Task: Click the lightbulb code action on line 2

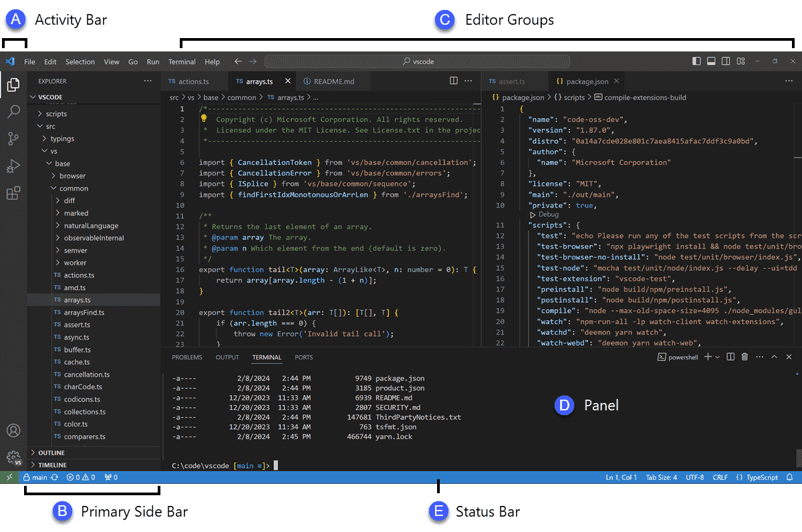Action: (x=205, y=118)
